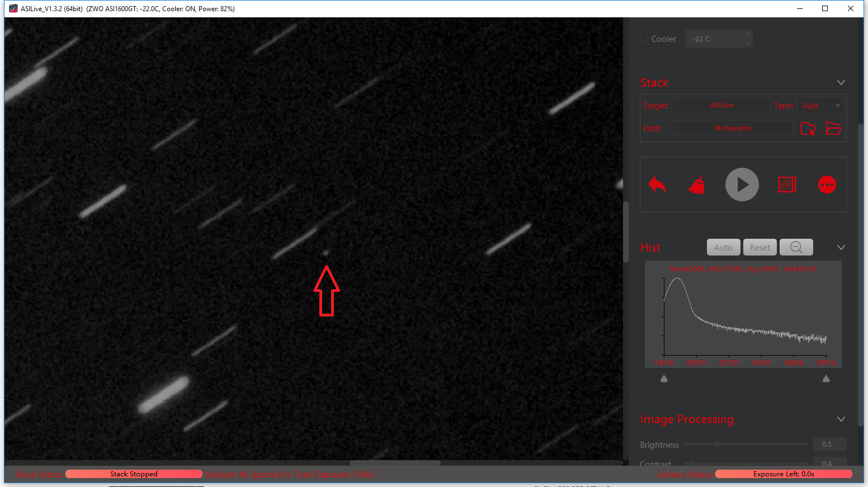Click the galaxy image stack icon
This screenshot has width=868, height=487.
(787, 185)
